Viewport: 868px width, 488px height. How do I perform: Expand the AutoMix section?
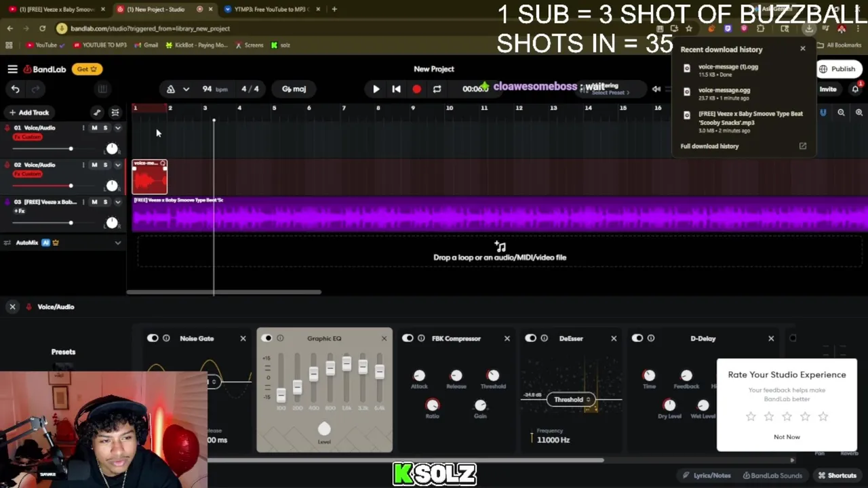coord(117,243)
